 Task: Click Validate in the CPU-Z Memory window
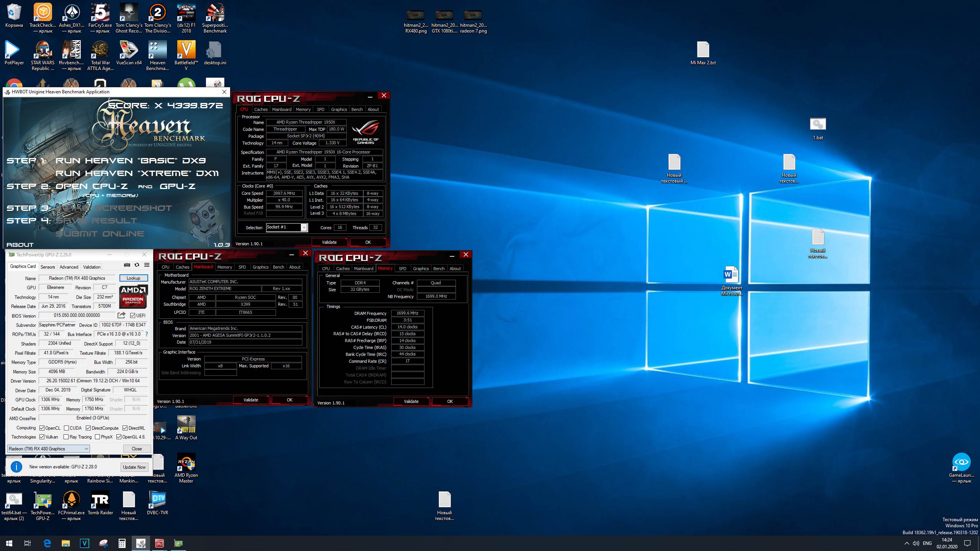pyautogui.click(x=411, y=401)
